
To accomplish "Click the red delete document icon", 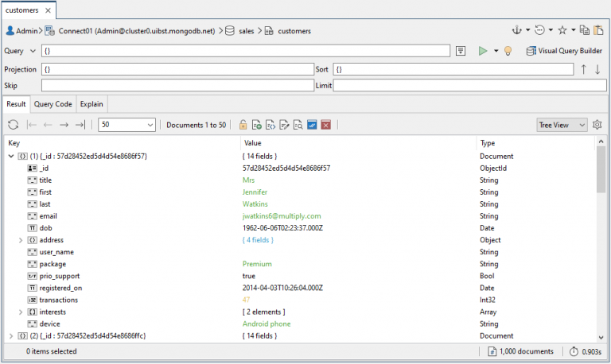I will tap(326, 125).
